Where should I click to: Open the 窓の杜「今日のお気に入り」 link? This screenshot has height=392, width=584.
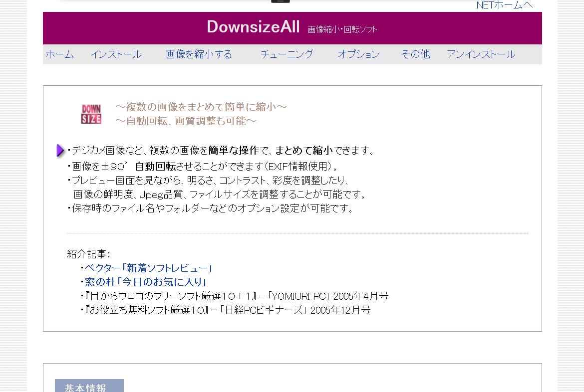pos(145,282)
